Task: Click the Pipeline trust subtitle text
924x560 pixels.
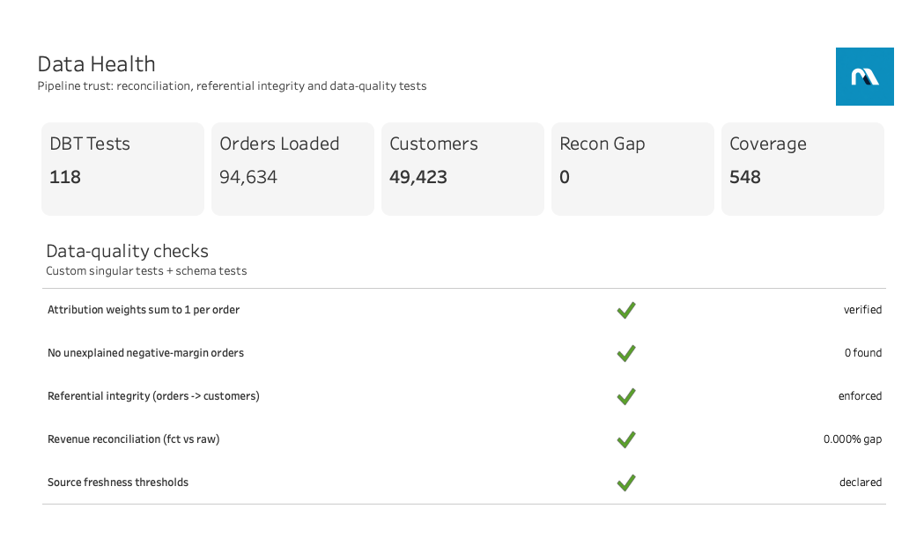Action: pos(233,86)
